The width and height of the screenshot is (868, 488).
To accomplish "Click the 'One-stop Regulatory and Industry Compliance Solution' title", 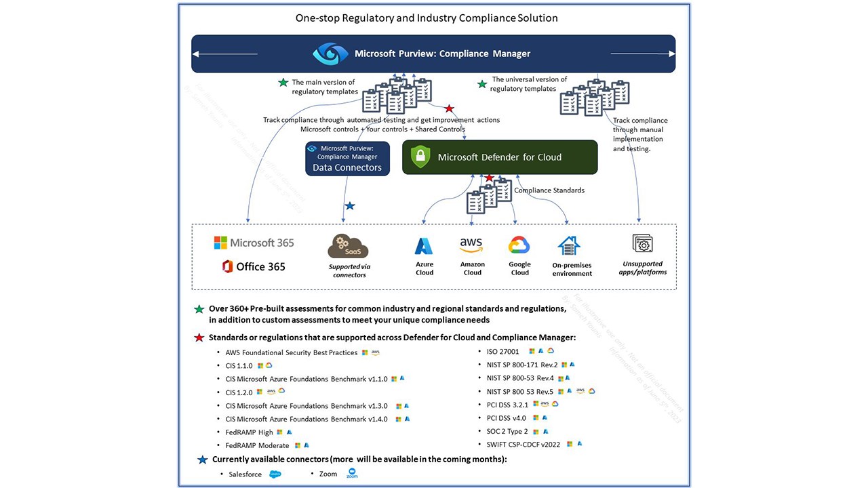I will pos(427,18).
